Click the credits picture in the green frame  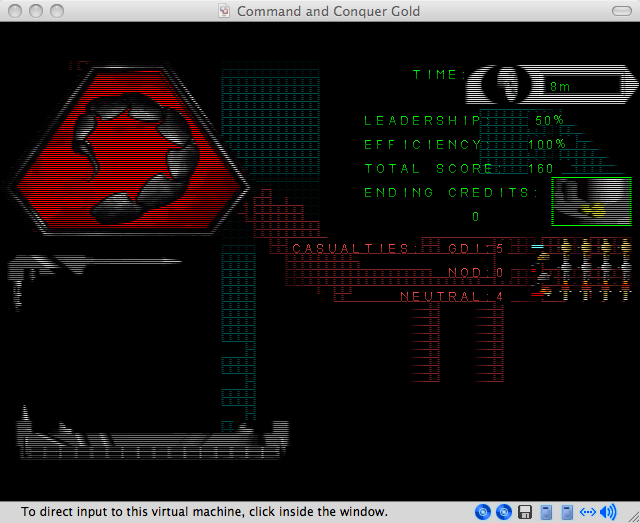pyautogui.click(x=591, y=201)
